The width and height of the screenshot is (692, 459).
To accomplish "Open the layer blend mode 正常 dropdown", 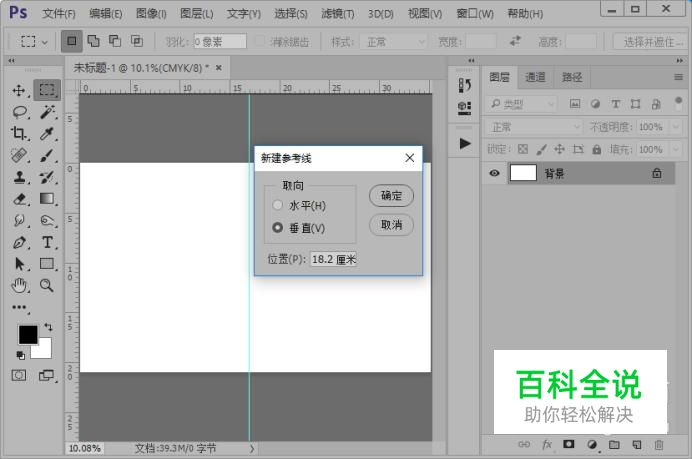I will (534, 127).
